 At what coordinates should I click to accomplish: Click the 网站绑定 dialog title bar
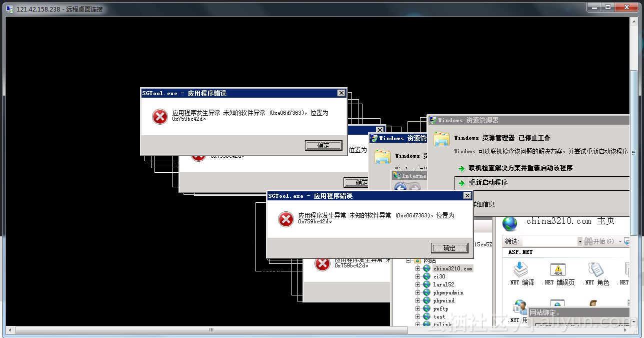click(579, 313)
